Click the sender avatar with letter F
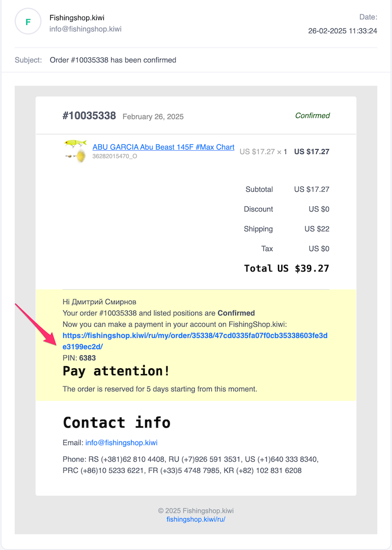The image size is (392, 550). (28, 22)
